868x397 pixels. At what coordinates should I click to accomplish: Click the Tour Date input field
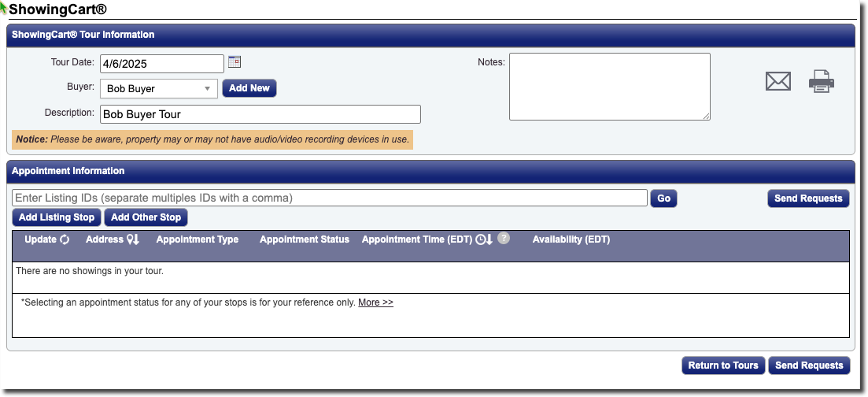click(161, 64)
